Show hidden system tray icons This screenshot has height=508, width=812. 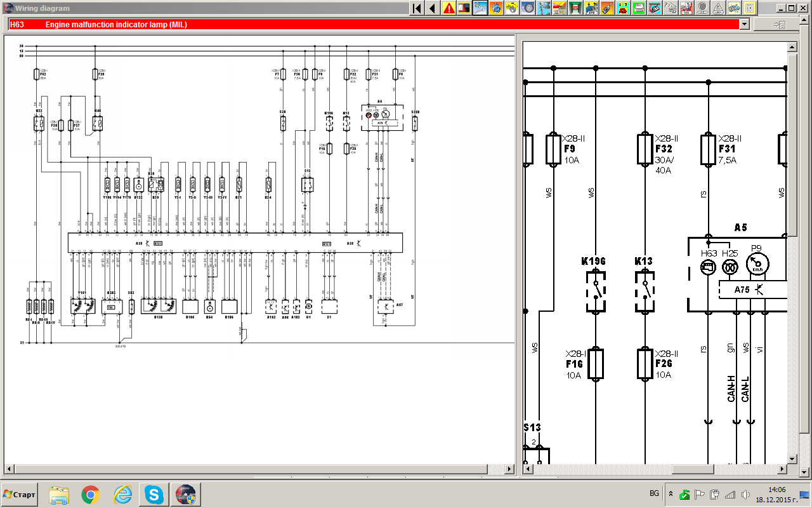pos(671,493)
